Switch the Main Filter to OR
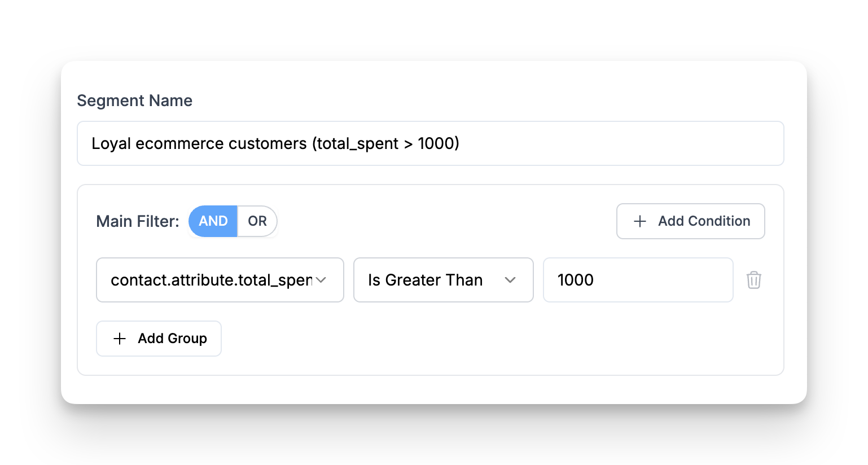This screenshot has width=868, height=465. pyautogui.click(x=257, y=221)
